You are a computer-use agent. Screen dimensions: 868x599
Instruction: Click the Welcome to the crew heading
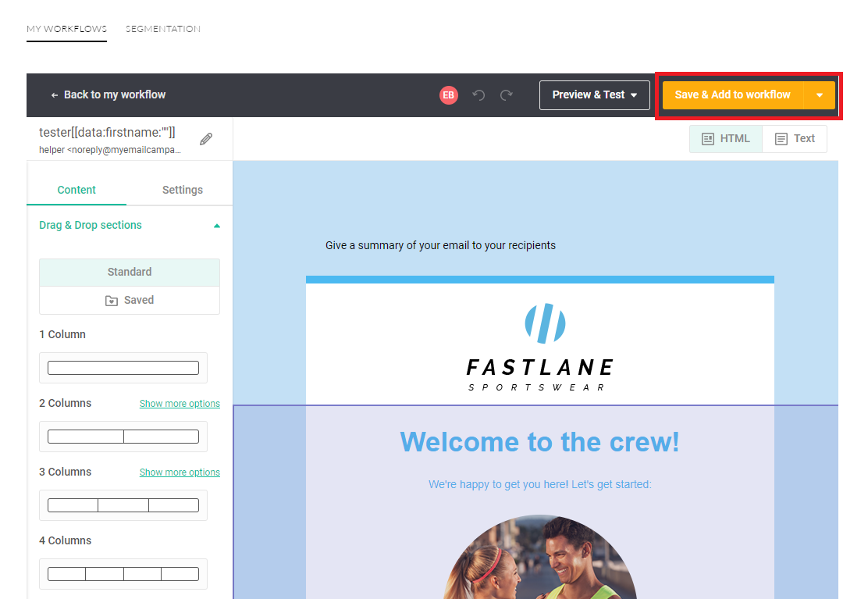539,442
